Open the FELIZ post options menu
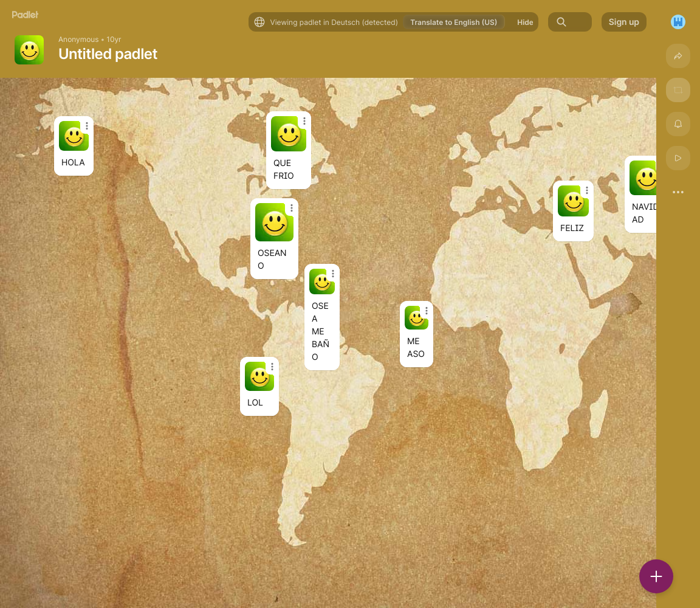Viewport: 700px width, 608px height. (586, 190)
